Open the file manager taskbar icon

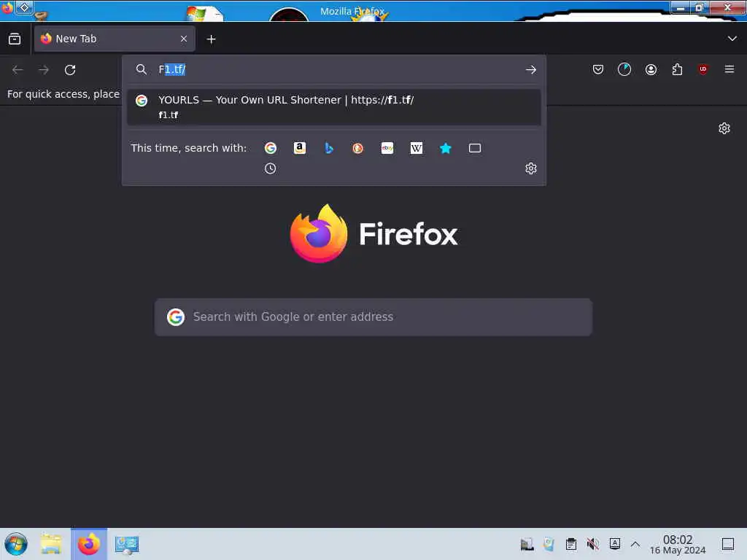pyautogui.click(x=51, y=544)
